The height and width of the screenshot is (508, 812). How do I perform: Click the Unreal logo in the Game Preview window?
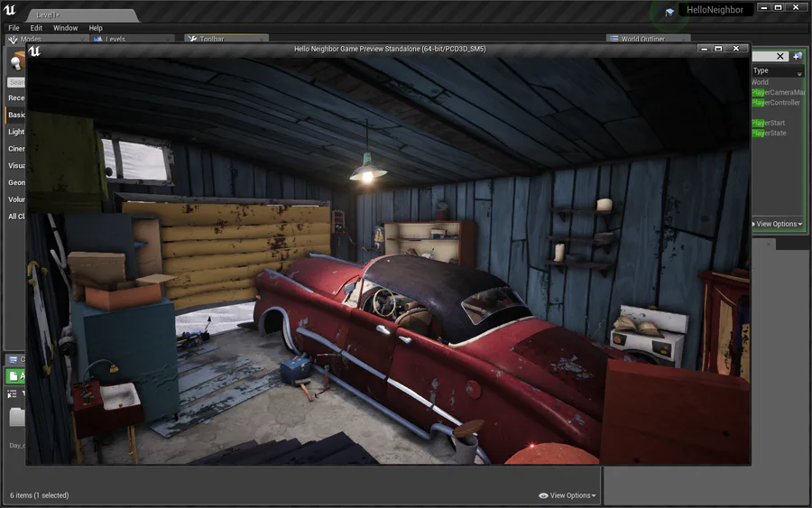click(34, 51)
